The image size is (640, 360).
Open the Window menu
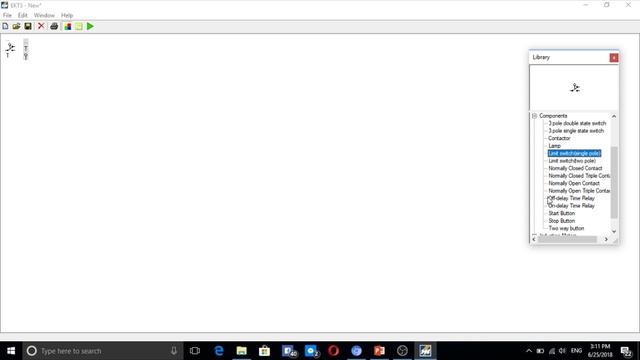tap(44, 15)
